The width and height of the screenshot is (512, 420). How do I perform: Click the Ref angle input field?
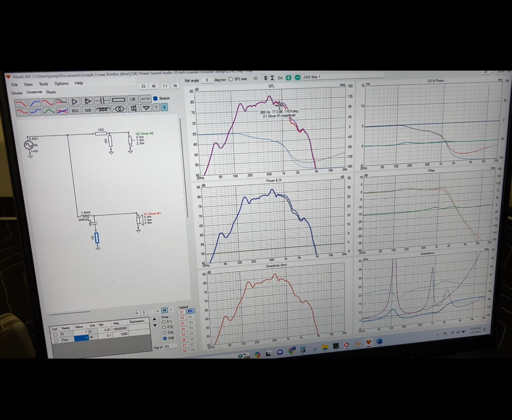click(207, 80)
